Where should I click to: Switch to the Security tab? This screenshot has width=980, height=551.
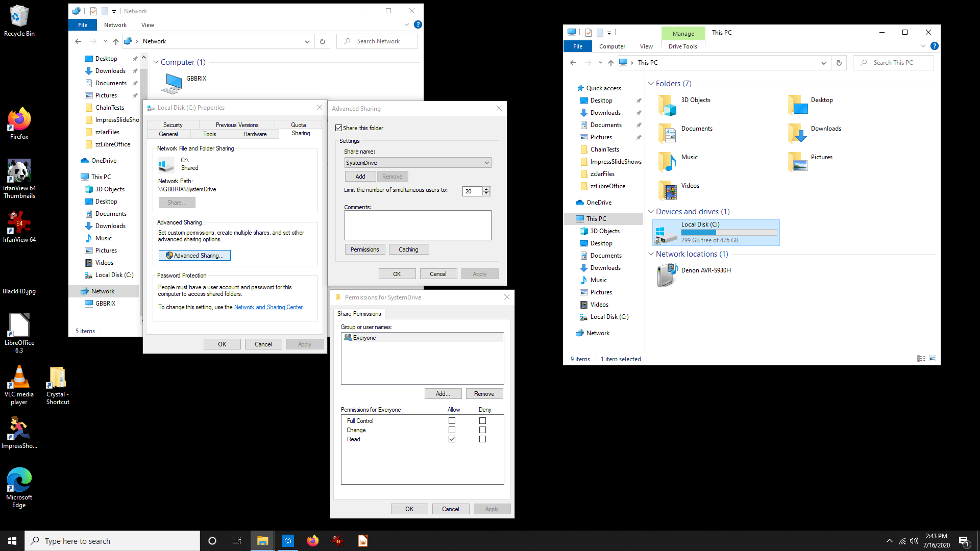(173, 125)
